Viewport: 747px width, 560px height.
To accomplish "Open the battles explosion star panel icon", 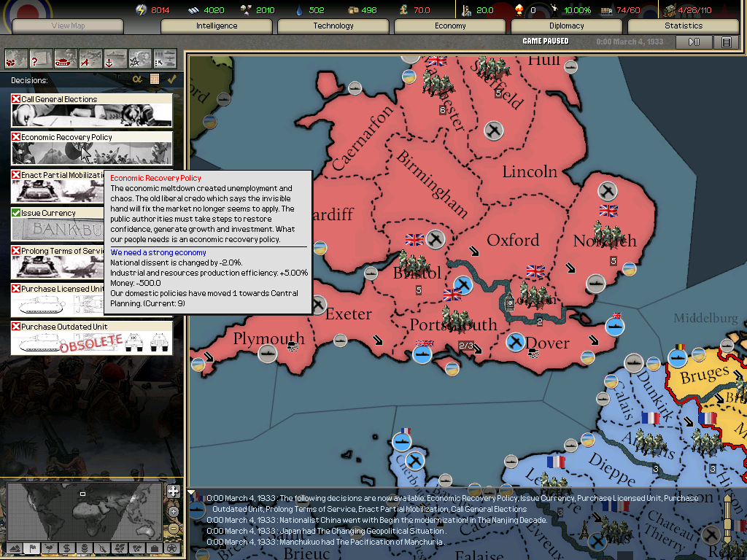I will click(139, 60).
